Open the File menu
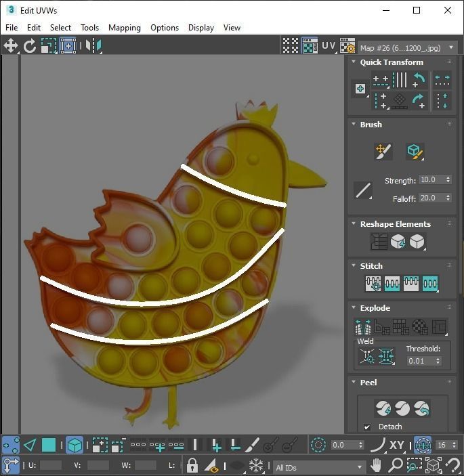 click(x=12, y=28)
